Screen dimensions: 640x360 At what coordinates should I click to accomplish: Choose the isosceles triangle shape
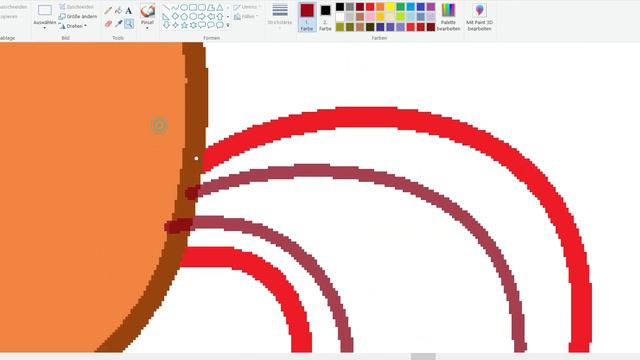coord(220,7)
